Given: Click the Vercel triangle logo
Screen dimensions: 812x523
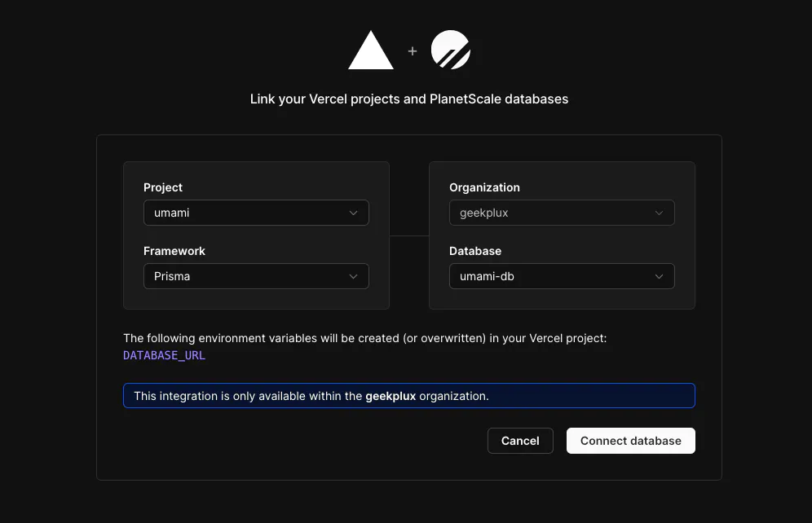Looking at the screenshot, I should point(371,51).
